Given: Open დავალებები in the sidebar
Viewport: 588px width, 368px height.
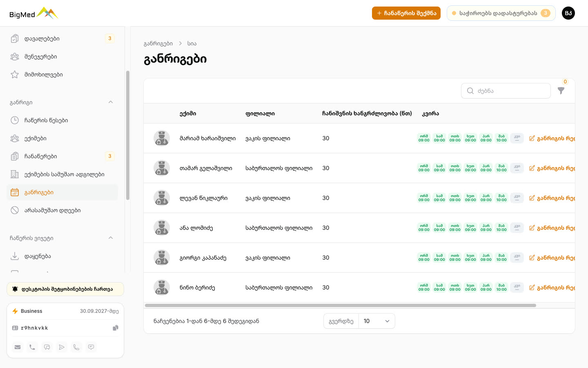Looking at the screenshot, I should [x=62, y=38].
